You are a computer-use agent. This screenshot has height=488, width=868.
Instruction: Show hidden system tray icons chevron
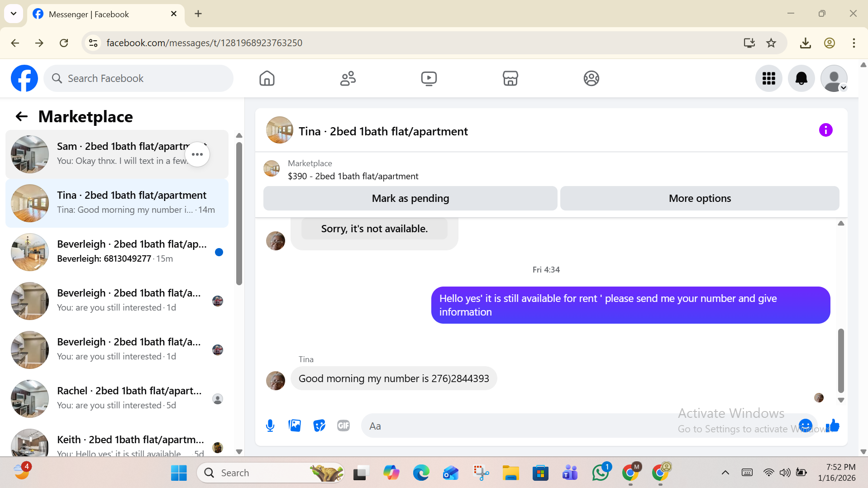[x=725, y=473]
